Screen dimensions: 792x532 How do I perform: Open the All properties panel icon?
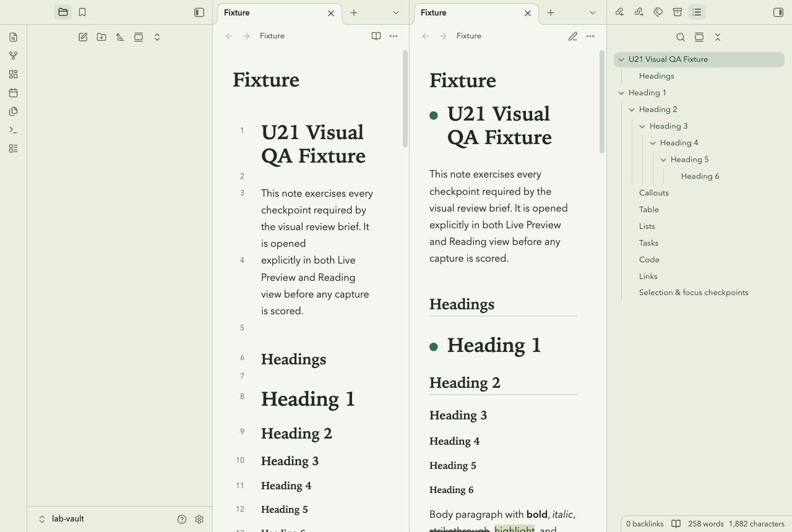click(678, 12)
